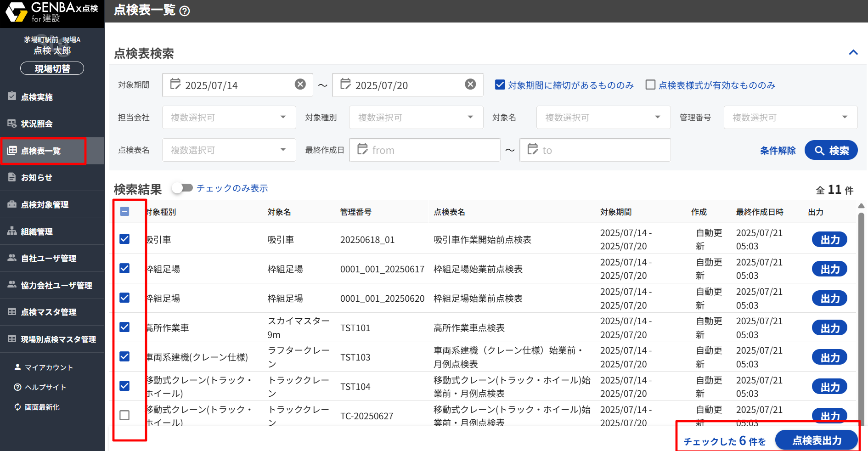Open 状況照会 menu item
The height and width of the screenshot is (451, 868).
click(x=37, y=124)
